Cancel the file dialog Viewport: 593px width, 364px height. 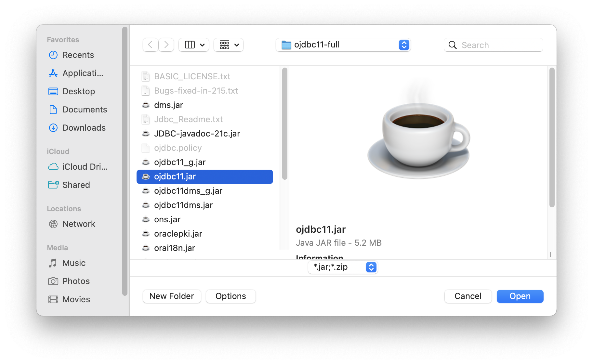(468, 296)
